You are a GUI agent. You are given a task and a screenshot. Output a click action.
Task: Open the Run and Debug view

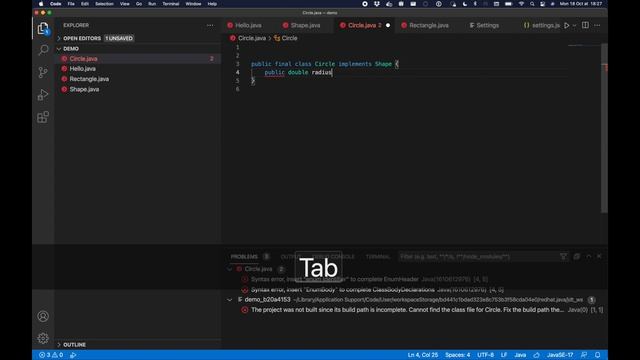[43, 95]
